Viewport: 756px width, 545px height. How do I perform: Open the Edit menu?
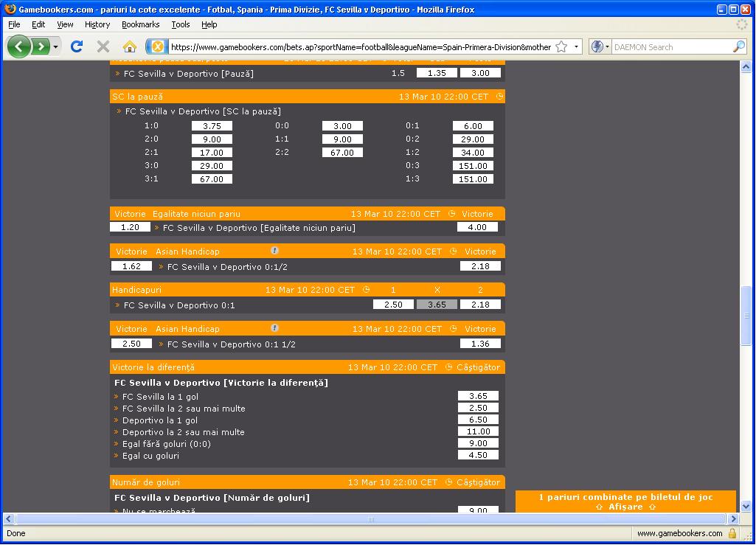(x=38, y=24)
